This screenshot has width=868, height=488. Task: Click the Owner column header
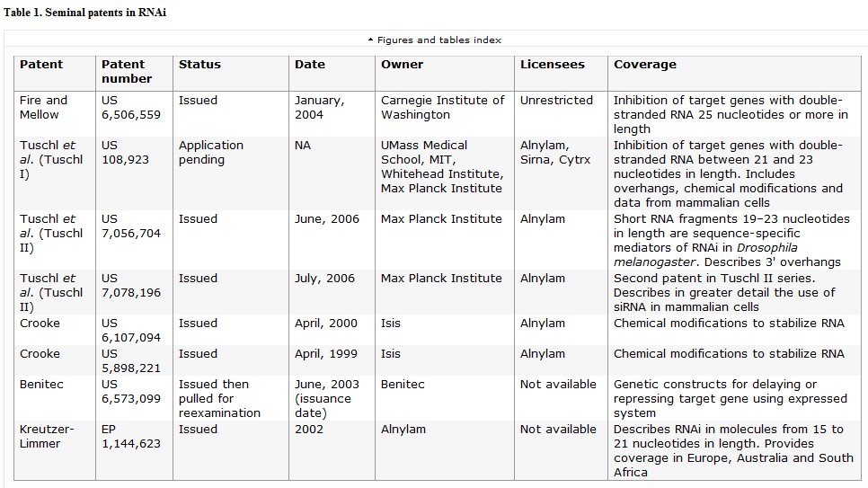coord(402,65)
